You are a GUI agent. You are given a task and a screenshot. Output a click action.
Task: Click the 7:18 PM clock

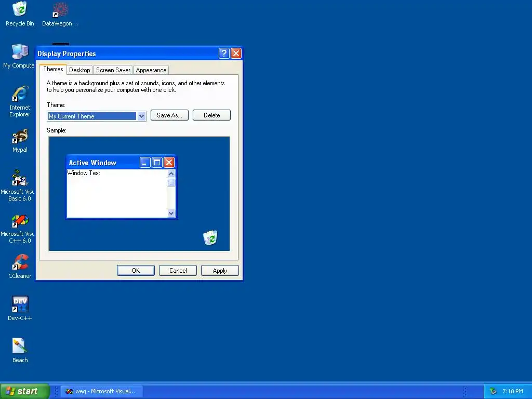(513, 391)
